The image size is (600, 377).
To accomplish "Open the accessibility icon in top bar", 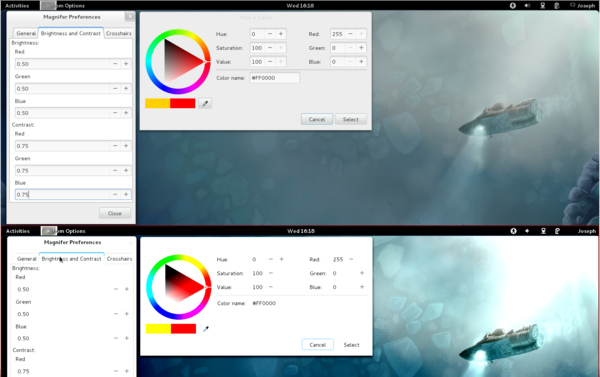I will pos(513,6).
